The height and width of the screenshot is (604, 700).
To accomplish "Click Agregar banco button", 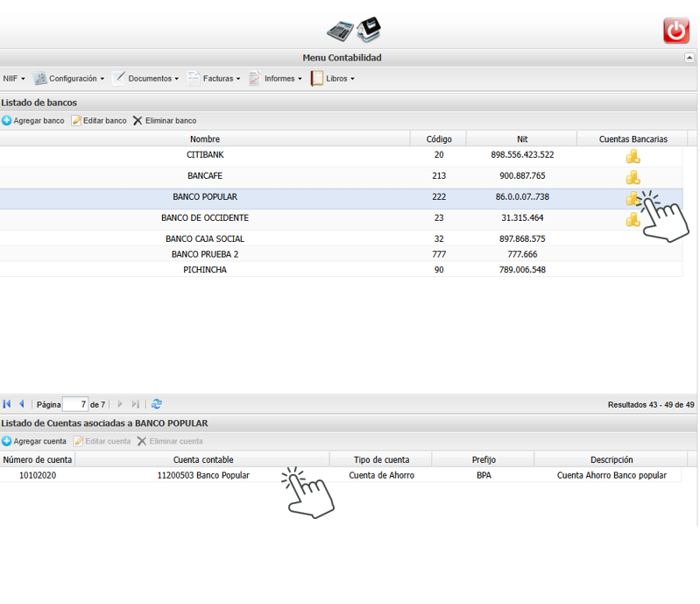I will tap(33, 121).
